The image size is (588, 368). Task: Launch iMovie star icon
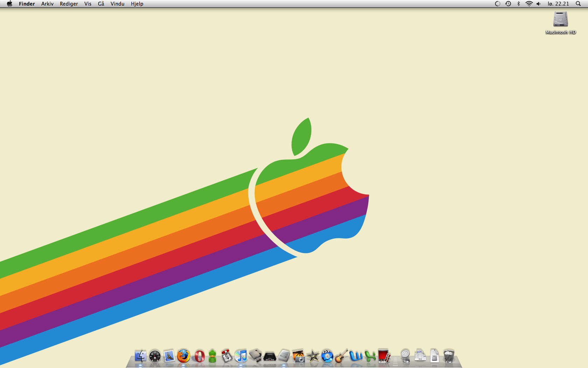(x=313, y=356)
